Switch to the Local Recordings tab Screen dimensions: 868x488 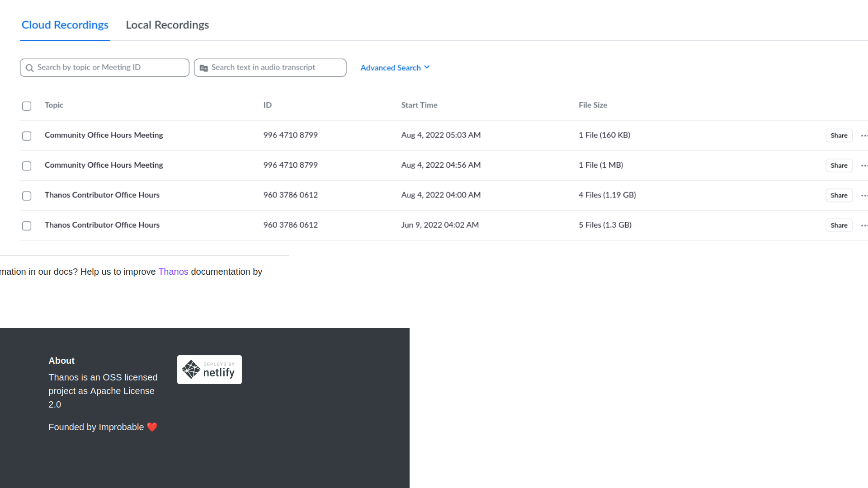167,25
